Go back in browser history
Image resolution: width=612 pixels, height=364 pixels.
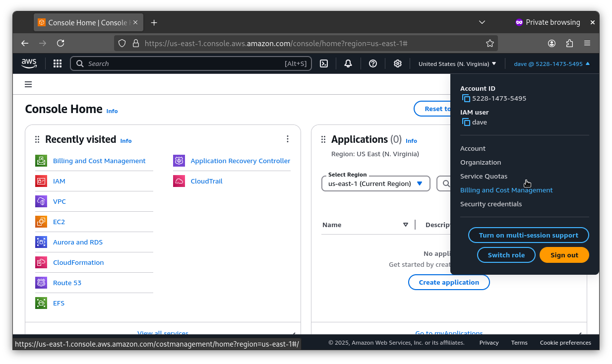click(25, 43)
